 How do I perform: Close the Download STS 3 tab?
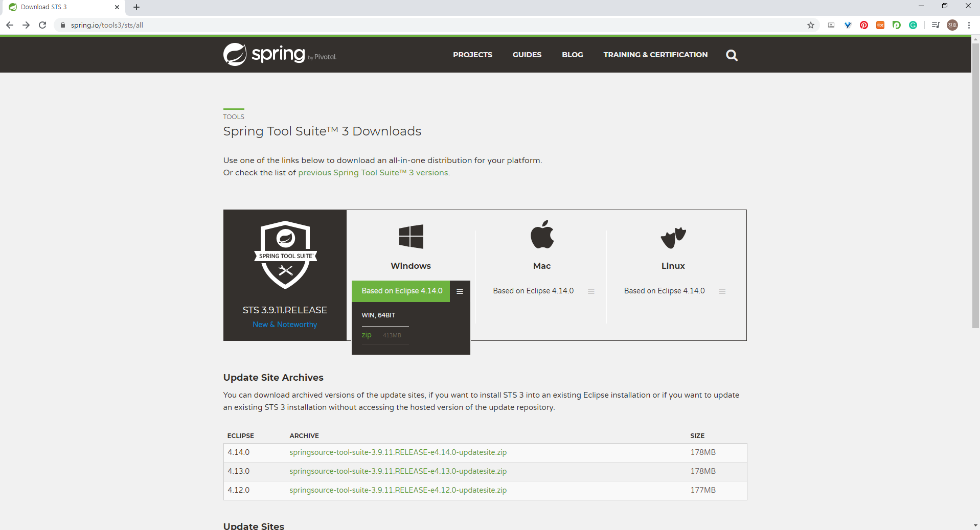click(x=117, y=7)
